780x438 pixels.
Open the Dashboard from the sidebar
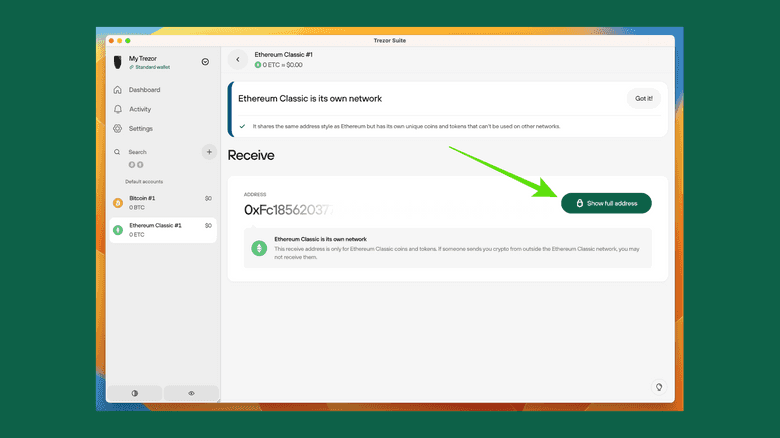coord(144,90)
